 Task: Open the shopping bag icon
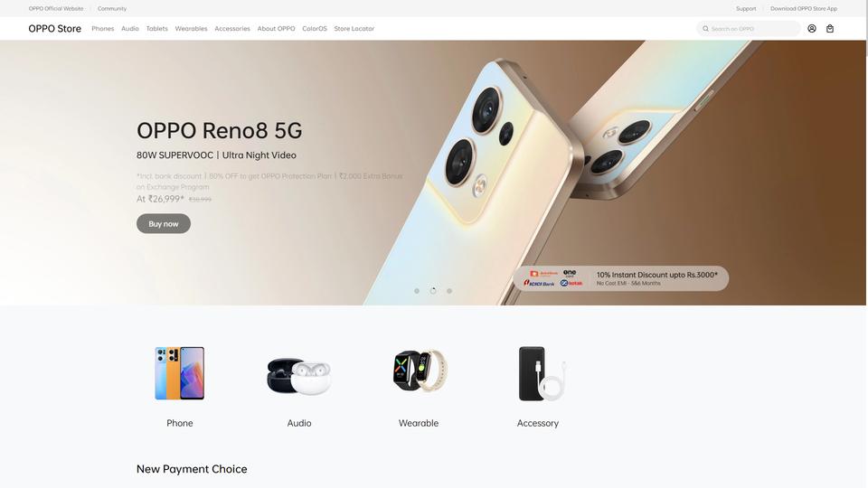click(830, 29)
